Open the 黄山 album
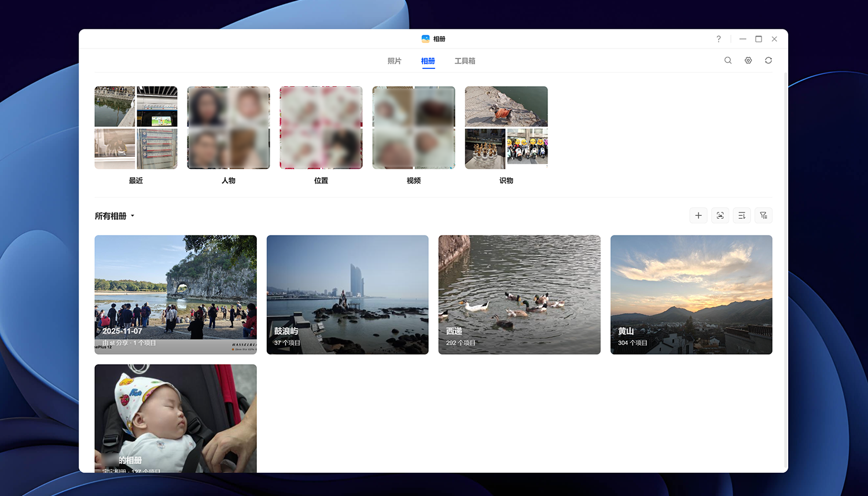Screen dimensions: 868x496 coord(692,295)
